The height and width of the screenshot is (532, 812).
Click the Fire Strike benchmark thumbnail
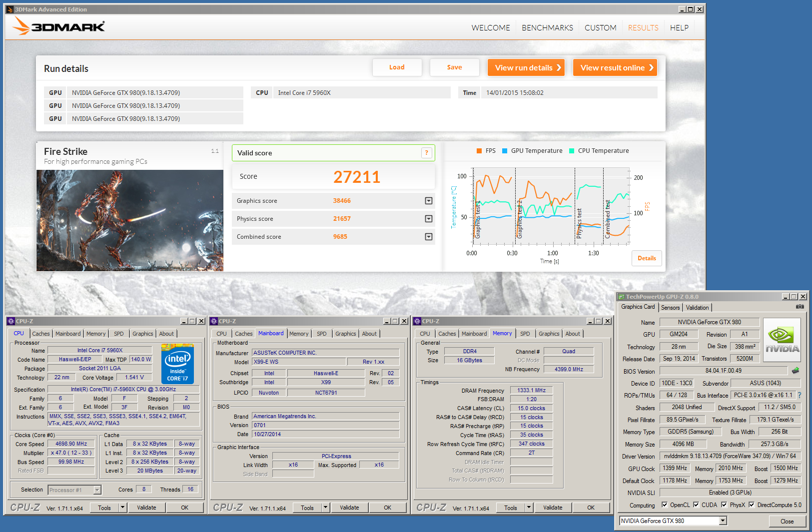(130, 220)
